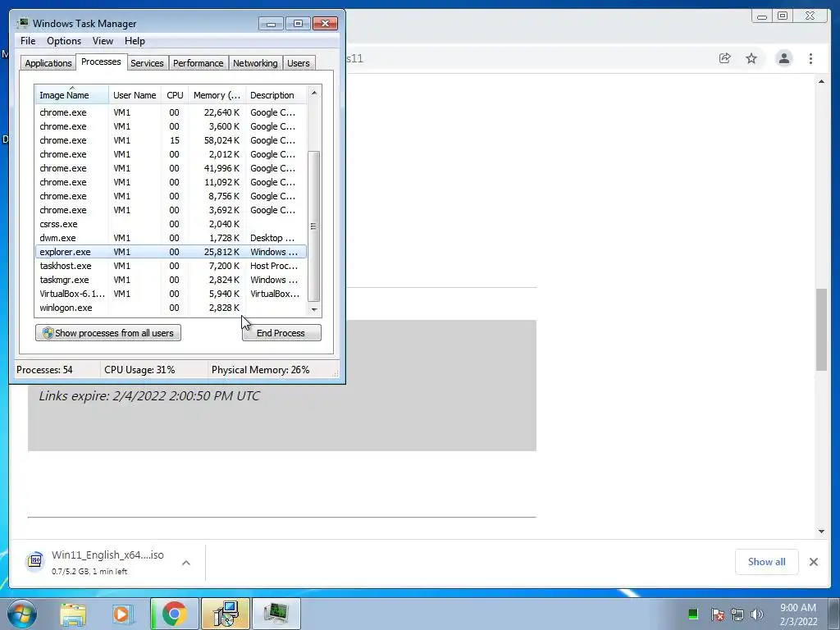
Task: Sort processes by Image Name column
Action: tap(72, 95)
